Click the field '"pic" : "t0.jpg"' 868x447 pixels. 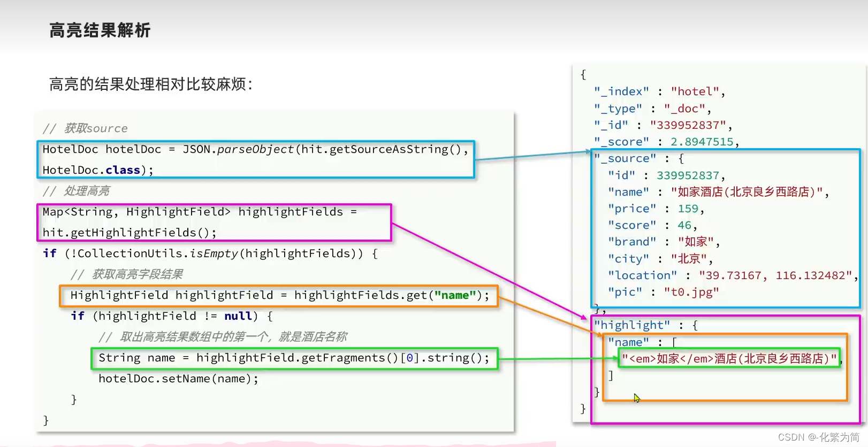664,292
